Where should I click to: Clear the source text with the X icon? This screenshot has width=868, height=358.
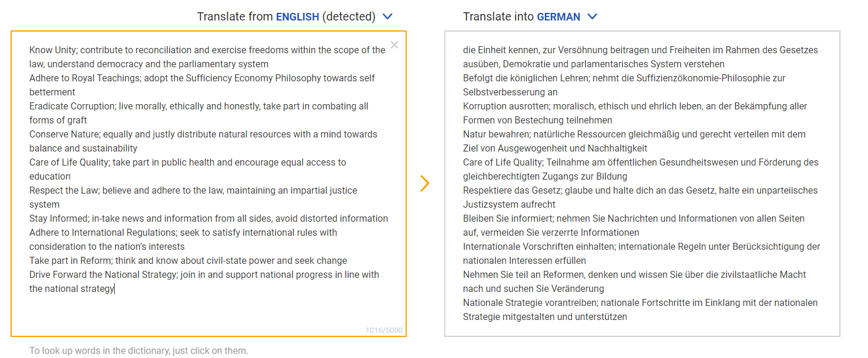click(x=394, y=45)
